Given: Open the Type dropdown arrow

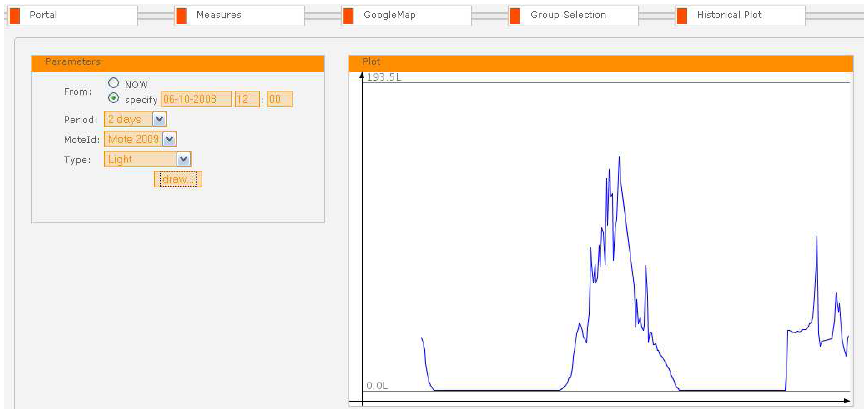Looking at the screenshot, I should tap(184, 159).
